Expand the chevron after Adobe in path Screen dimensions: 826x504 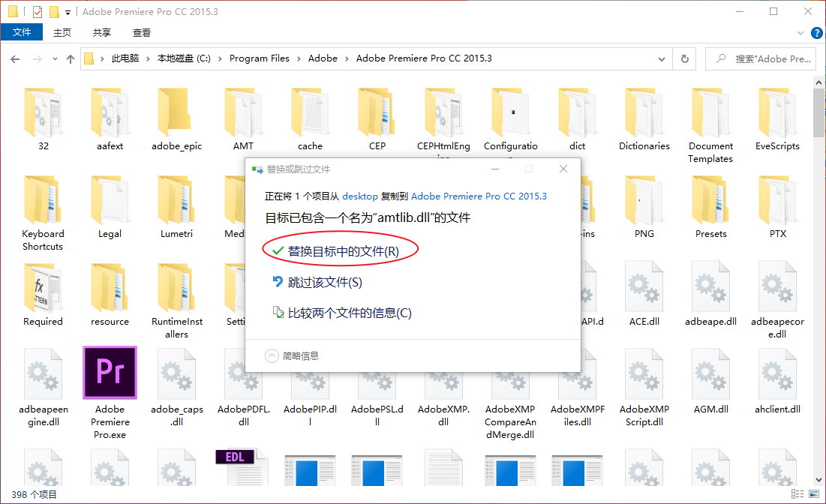pos(347,58)
